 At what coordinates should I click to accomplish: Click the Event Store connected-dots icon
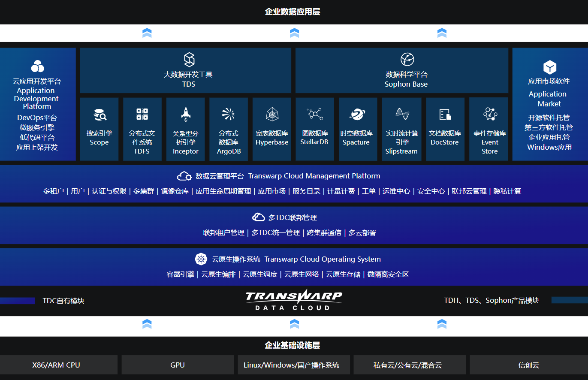[x=490, y=114]
